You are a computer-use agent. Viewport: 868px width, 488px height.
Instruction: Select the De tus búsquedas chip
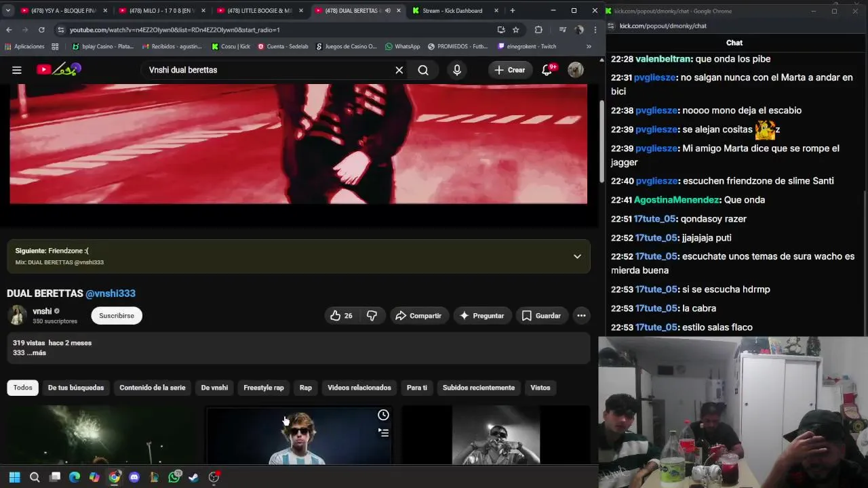[x=76, y=388]
